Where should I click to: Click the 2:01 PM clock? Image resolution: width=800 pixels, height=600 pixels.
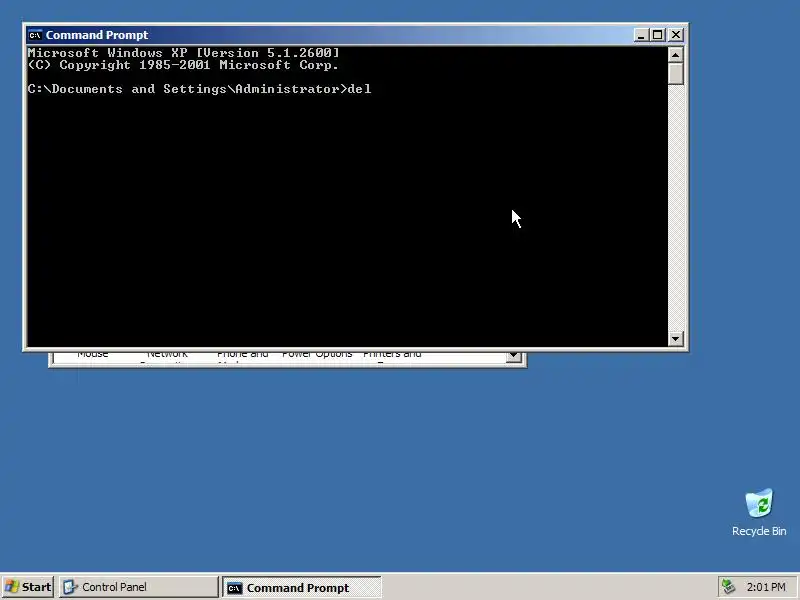pyautogui.click(x=766, y=587)
